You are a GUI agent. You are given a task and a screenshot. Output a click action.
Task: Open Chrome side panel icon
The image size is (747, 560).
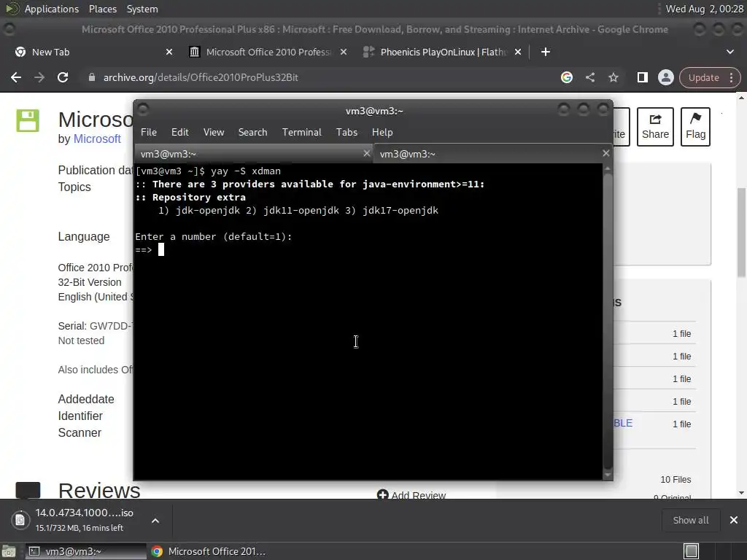pos(642,77)
